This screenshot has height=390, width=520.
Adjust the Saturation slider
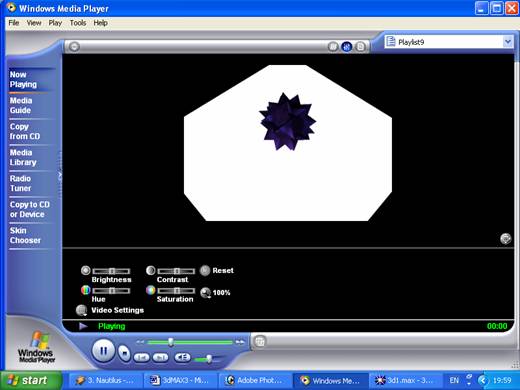tap(176, 291)
